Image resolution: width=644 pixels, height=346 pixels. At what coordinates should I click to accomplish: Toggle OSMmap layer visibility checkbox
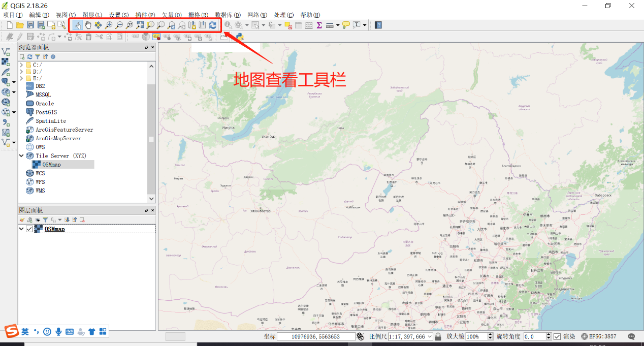pos(29,228)
